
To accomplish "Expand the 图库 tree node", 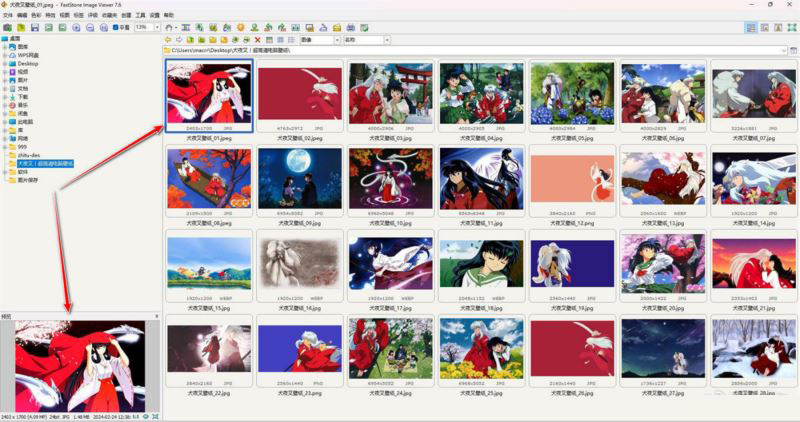I will pos(5,47).
